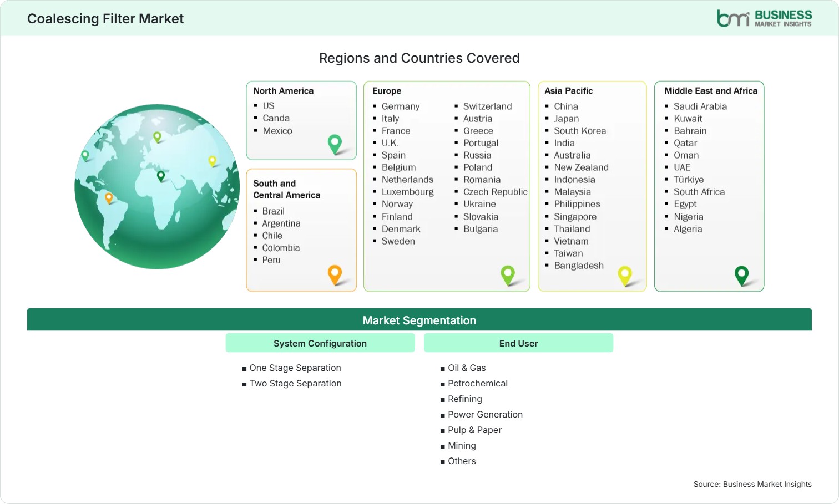Click the South and Central America heading
Viewport: 839px width, 504px height.
(x=287, y=189)
